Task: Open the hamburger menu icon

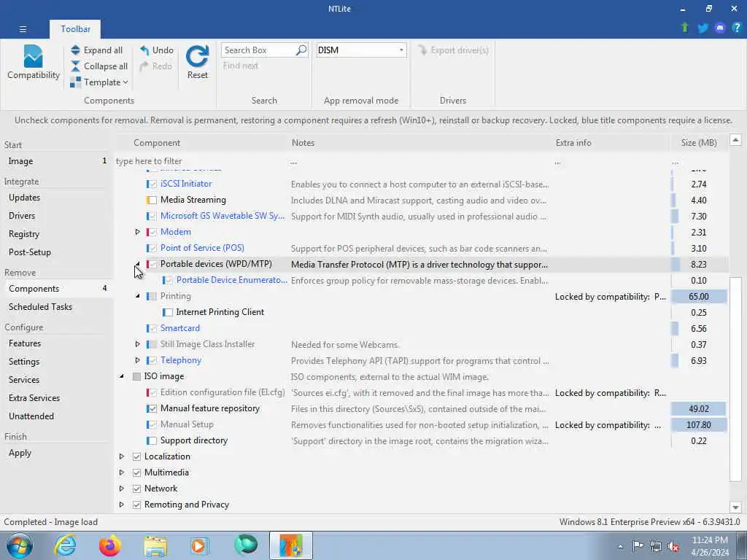Action: point(23,29)
